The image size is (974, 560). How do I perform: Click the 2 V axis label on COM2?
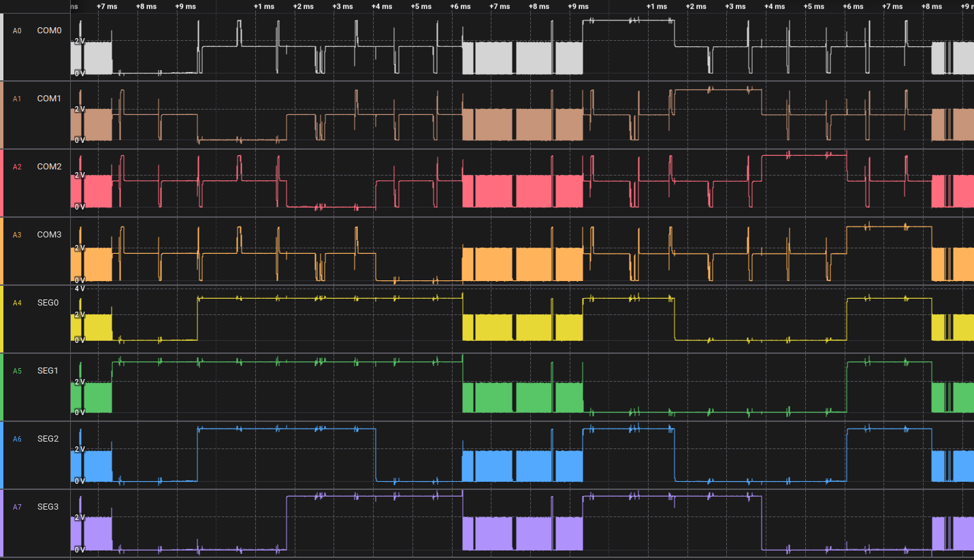pyautogui.click(x=79, y=175)
